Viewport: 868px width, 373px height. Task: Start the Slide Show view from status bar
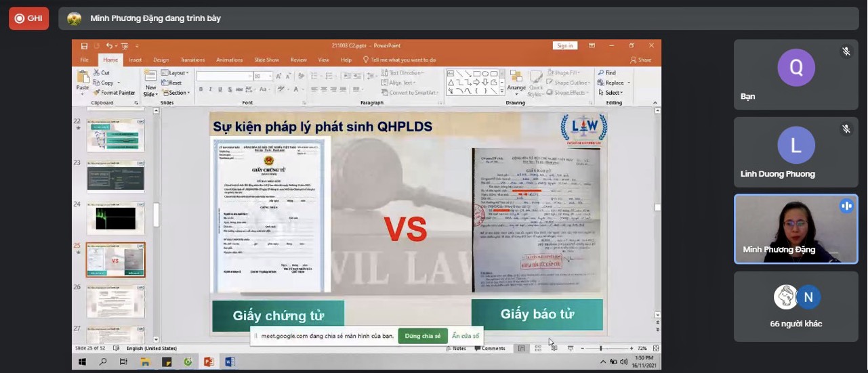(x=571, y=349)
